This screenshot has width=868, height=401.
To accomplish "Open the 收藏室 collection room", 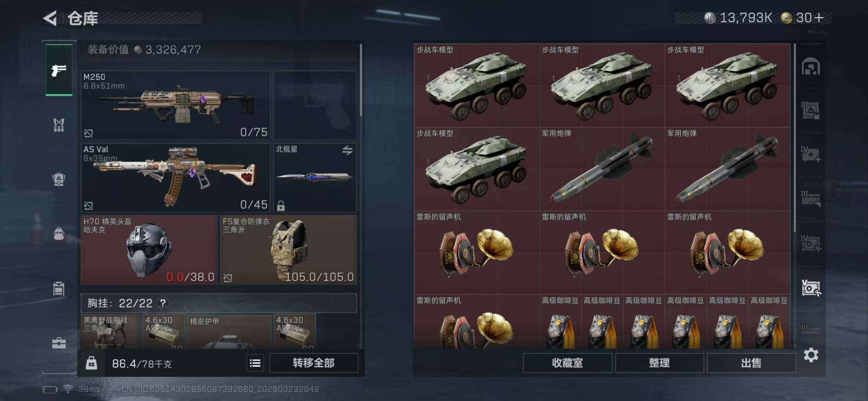I will (567, 363).
